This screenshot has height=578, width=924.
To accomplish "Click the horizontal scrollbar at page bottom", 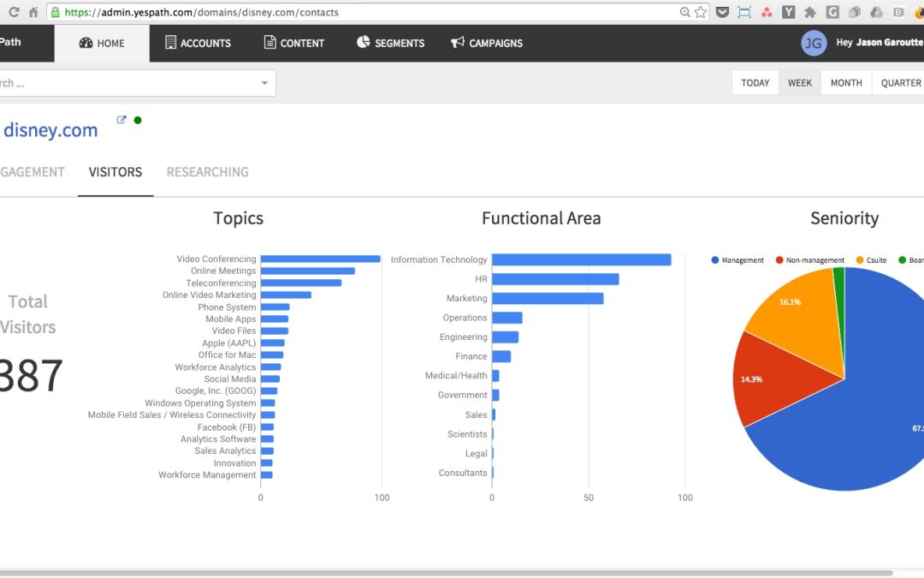I will click(x=445, y=572).
